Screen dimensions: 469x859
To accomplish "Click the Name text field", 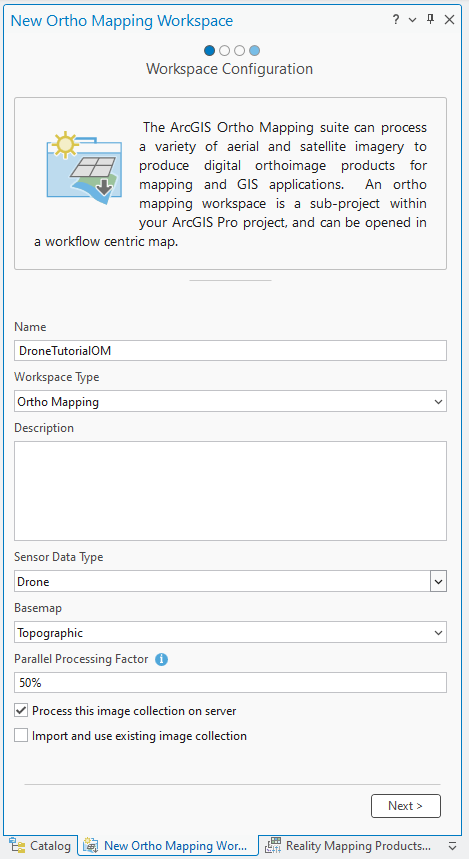I will click(230, 351).
